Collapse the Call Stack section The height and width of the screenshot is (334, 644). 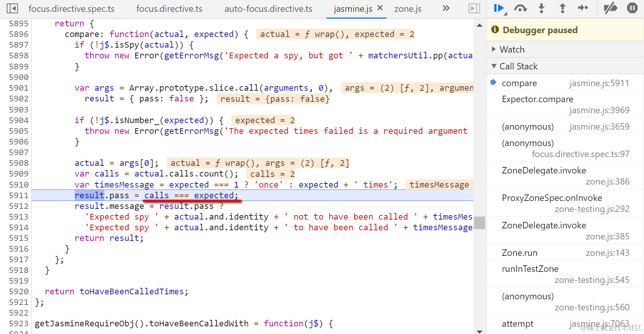pyautogui.click(x=565, y=66)
